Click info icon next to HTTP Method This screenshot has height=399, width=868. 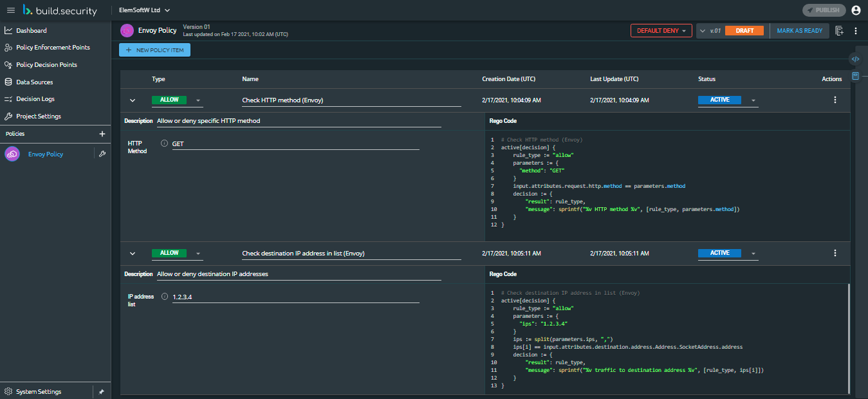click(x=164, y=144)
